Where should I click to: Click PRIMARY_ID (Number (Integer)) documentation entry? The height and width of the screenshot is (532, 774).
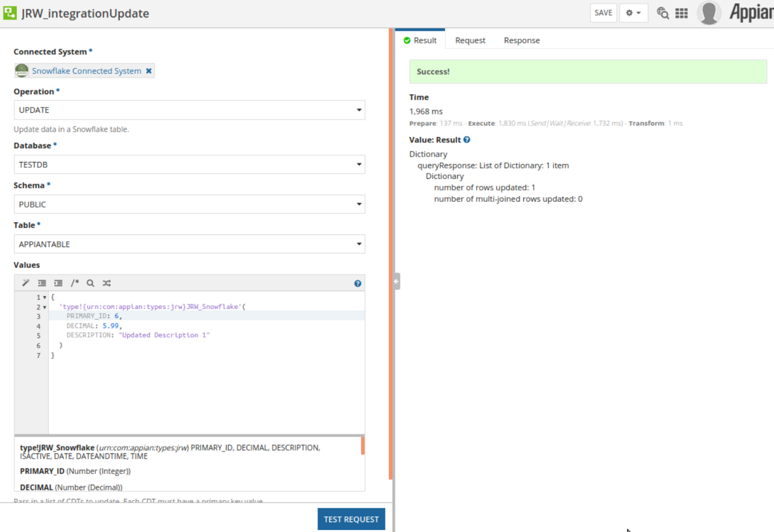[x=75, y=471]
